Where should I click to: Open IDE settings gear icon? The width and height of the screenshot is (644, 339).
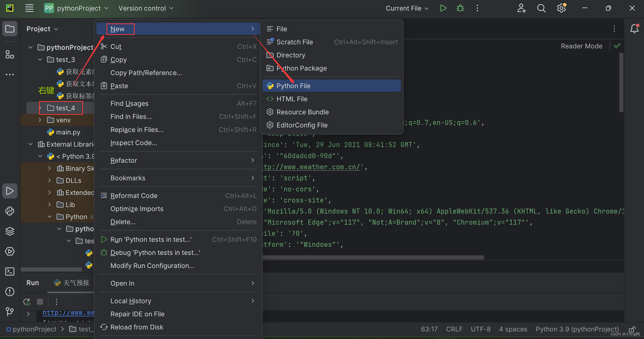coord(561,8)
